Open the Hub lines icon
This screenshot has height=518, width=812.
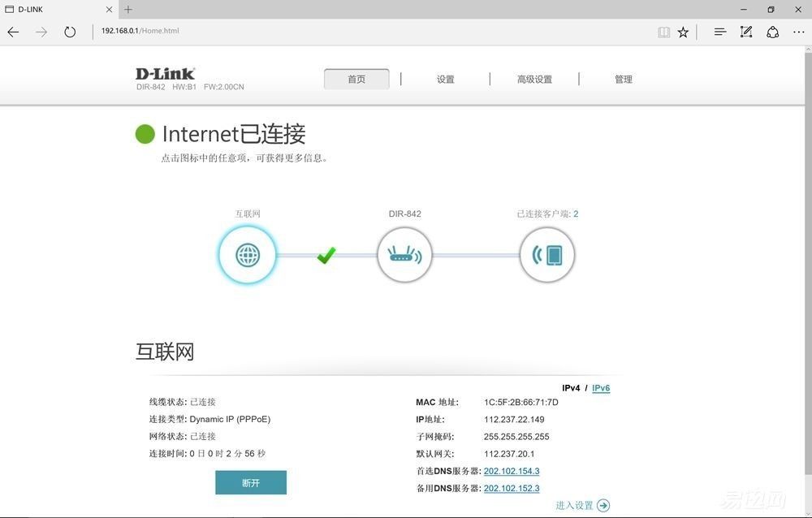(x=719, y=32)
